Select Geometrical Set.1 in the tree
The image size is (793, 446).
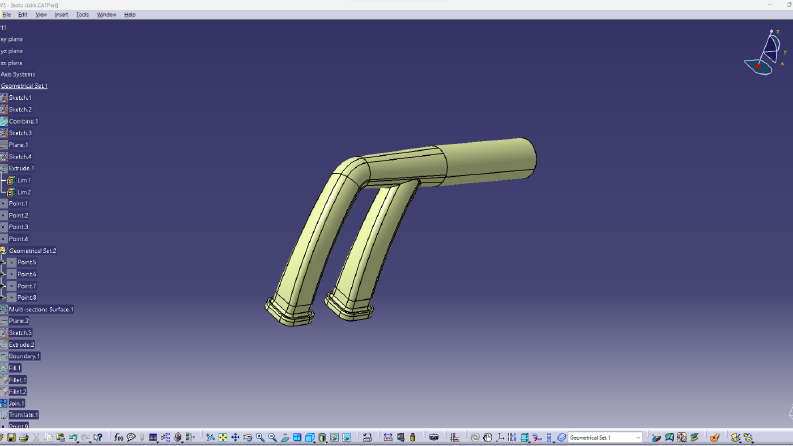pos(24,86)
